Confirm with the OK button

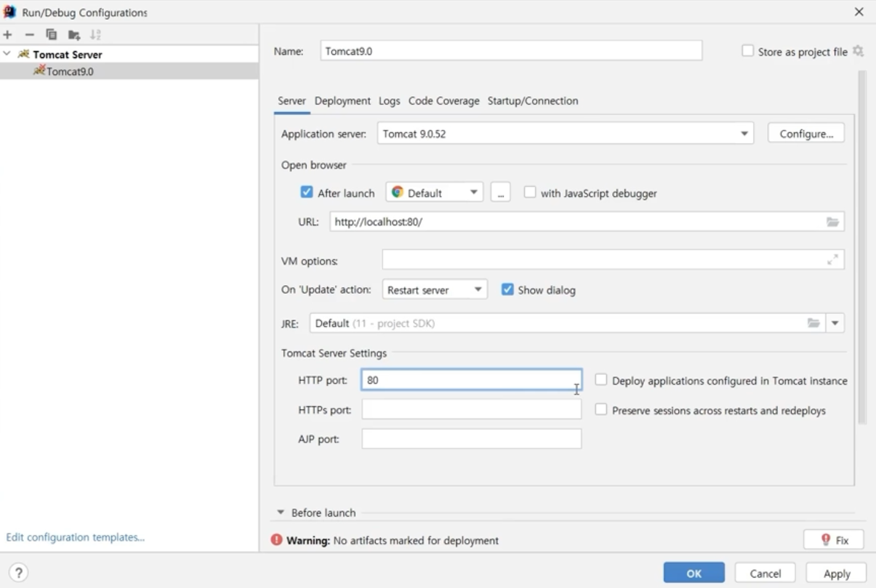(x=694, y=573)
